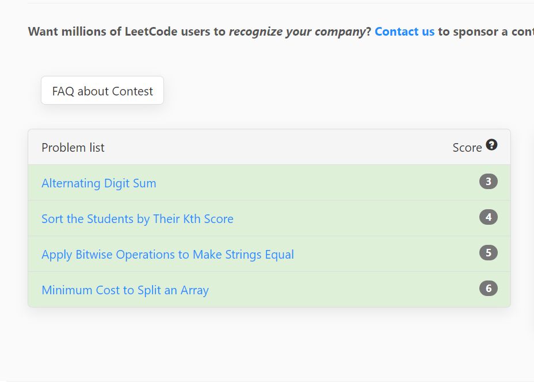Click the score badge showing 4

pos(489,217)
